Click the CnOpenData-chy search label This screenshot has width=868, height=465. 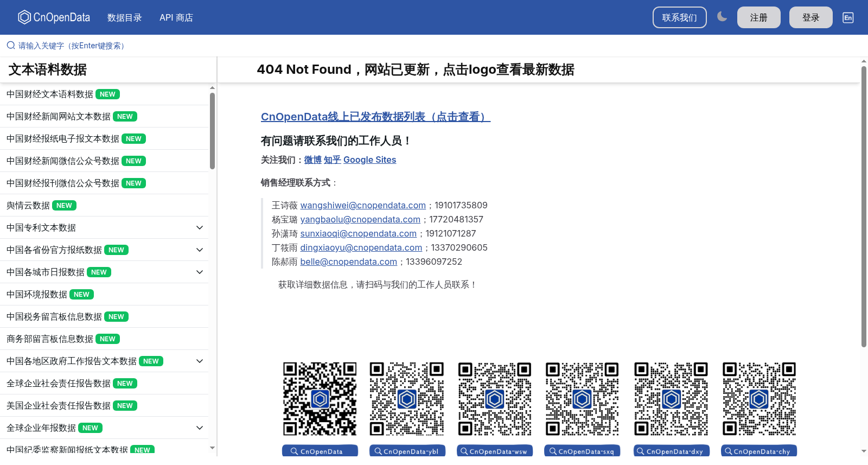759,451
